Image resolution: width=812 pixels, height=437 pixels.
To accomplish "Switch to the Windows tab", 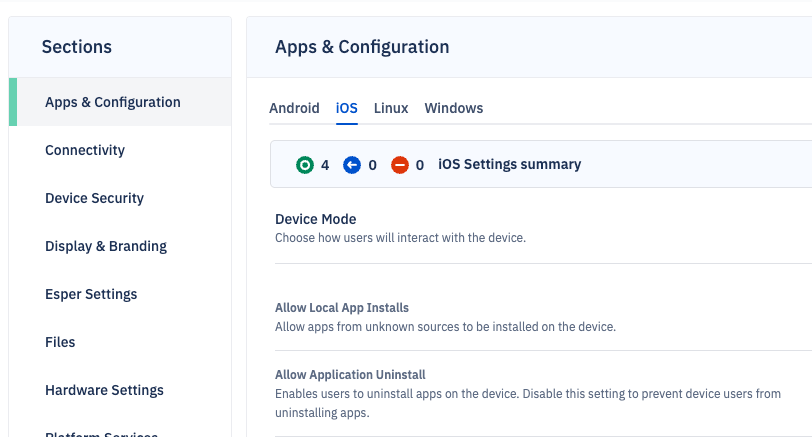I will pyautogui.click(x=453, y=108).
